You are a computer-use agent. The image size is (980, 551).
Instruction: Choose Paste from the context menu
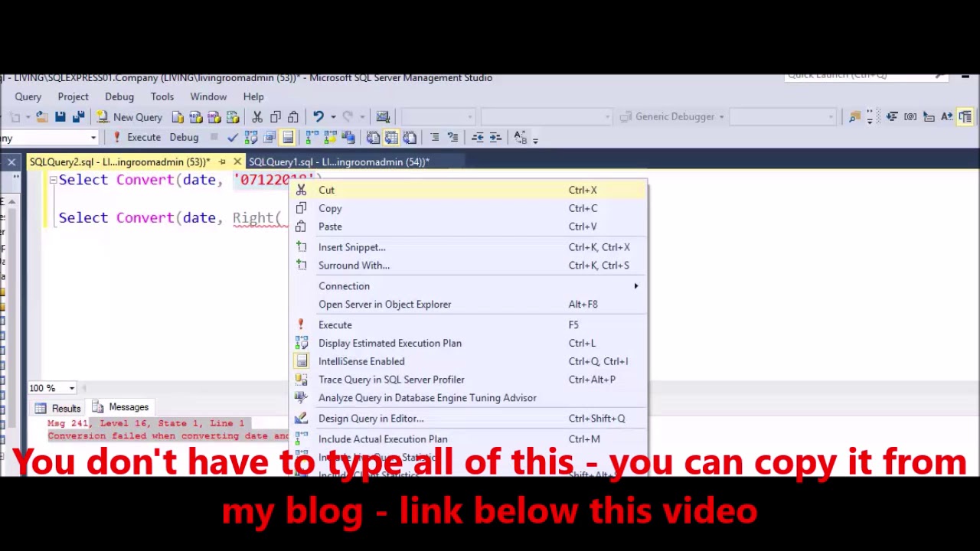click(469, 227)
